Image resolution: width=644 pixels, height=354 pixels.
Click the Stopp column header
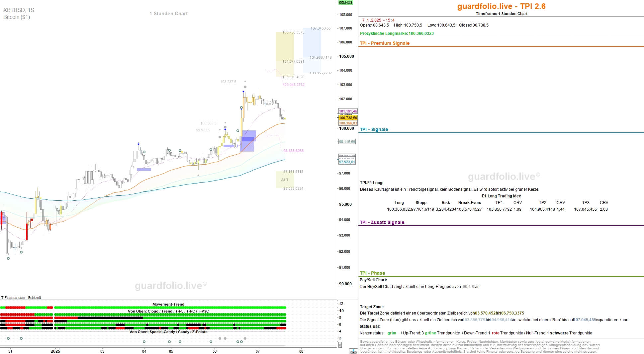(x=421, y=203)
